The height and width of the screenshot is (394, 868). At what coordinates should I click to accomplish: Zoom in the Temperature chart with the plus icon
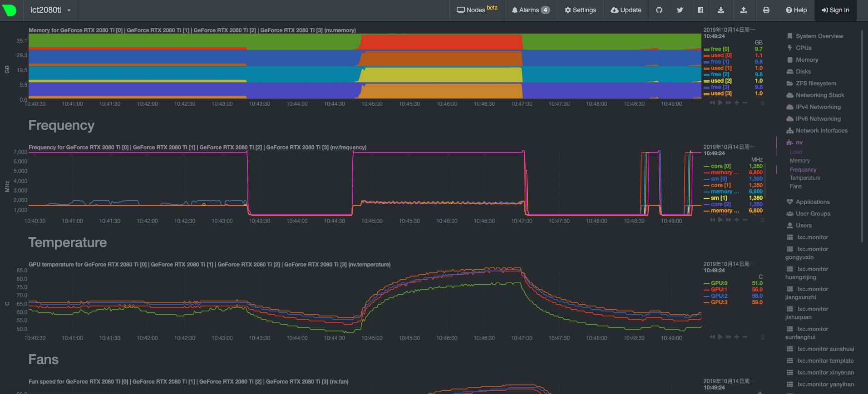tap(736, 337)
